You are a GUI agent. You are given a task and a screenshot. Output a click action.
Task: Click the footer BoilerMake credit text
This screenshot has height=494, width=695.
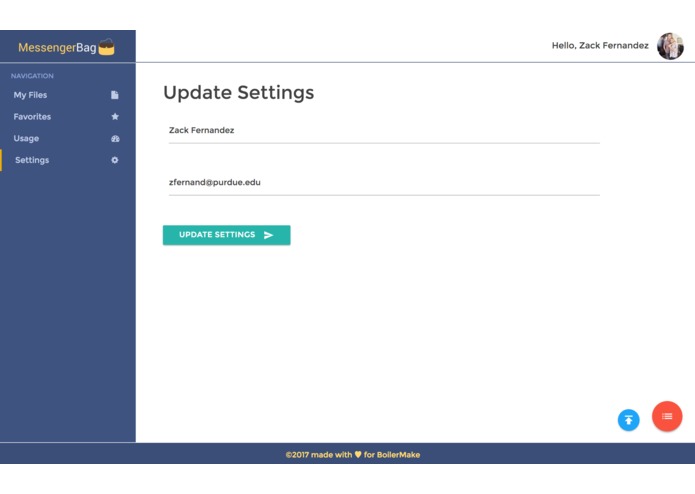(x=353, y=455)
